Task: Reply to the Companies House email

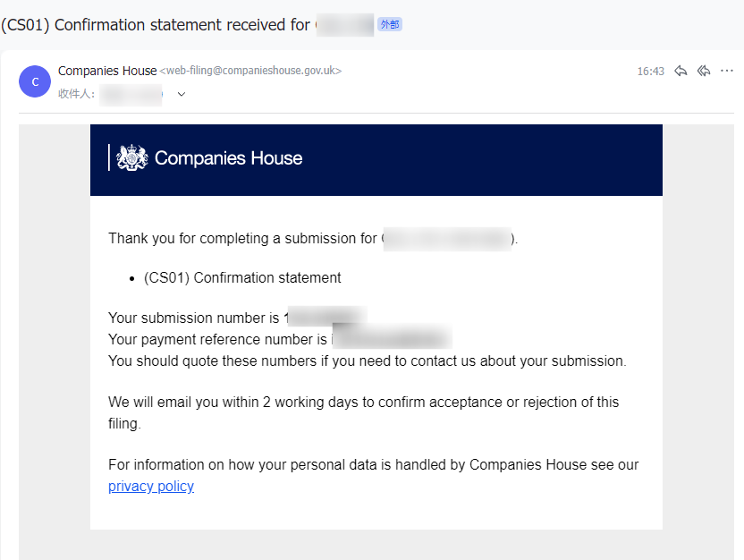Action: tap(681, 72)
